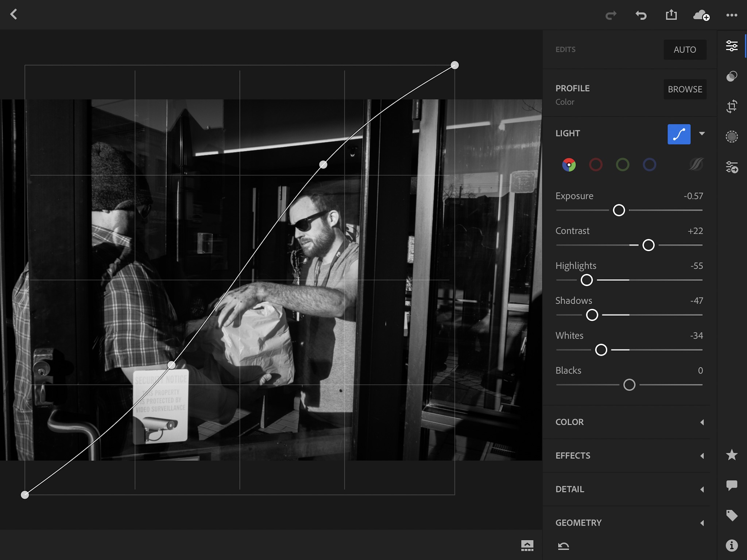The height and width of the screenshot is (560, 747).
Task: Switch to parametric curve mode icon
Action: [x=696, y=164]
